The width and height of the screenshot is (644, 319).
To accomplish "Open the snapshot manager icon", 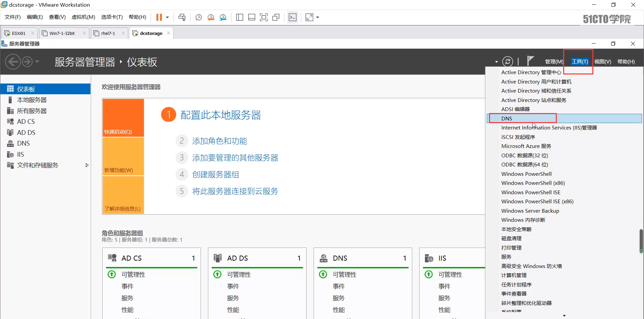I will coord(223,17).
